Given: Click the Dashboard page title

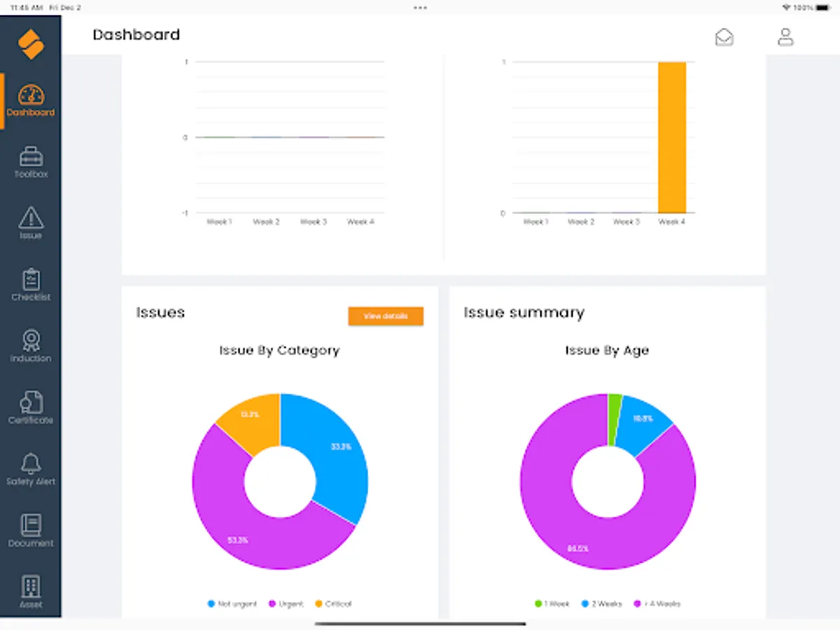Looking at the screenshot, I should pos(136,34).
